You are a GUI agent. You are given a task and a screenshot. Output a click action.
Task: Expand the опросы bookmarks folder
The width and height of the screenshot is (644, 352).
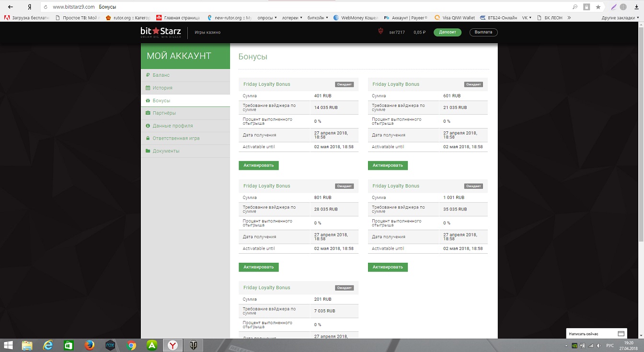tap(267, 18)
